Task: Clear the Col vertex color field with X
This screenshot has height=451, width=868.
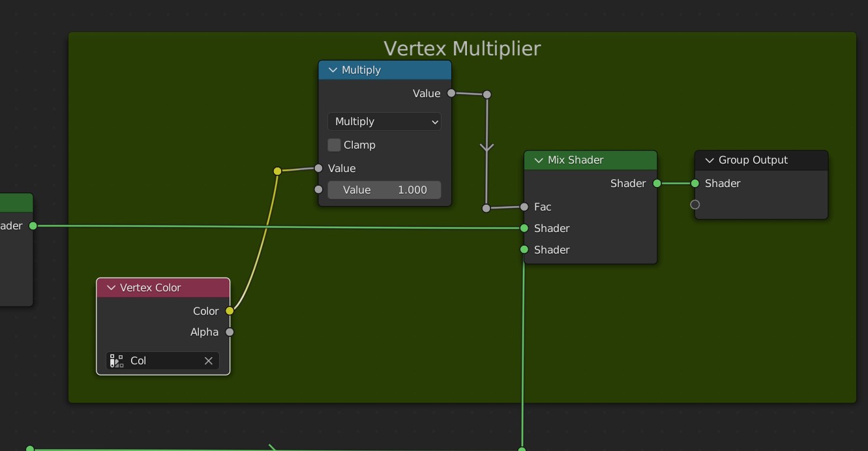Action: pos(209,361)
